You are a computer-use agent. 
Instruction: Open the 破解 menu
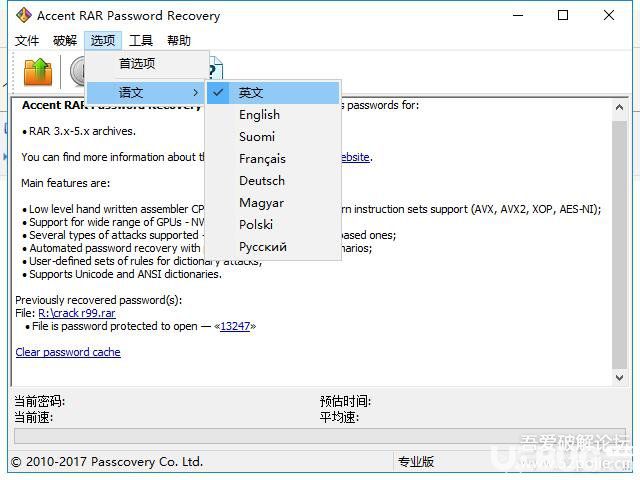point(65,40)
